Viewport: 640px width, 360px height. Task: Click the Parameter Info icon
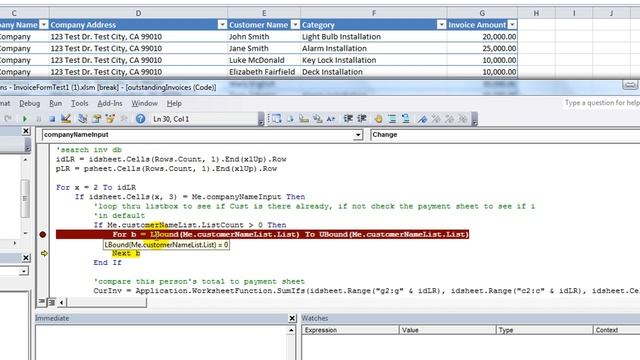coord(317,119)
